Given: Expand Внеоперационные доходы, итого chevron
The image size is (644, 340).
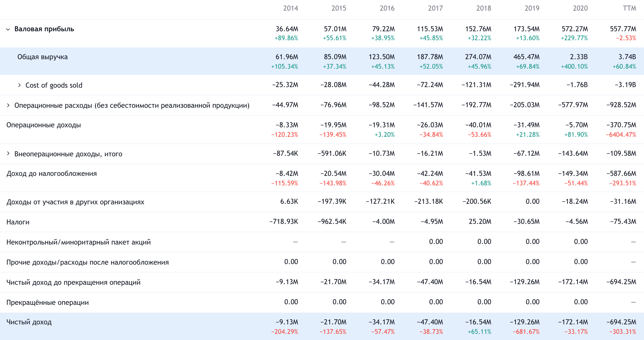Looking at the screenshot, I should click(x=8, y=153).
